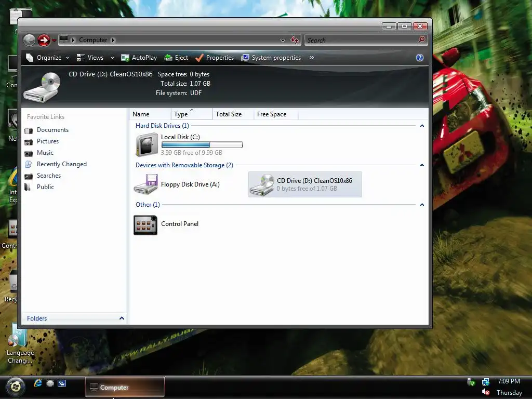Select the Floppy Disk Drive (A:) icon
The image size is (532, 399).
(x=146, y=184)
